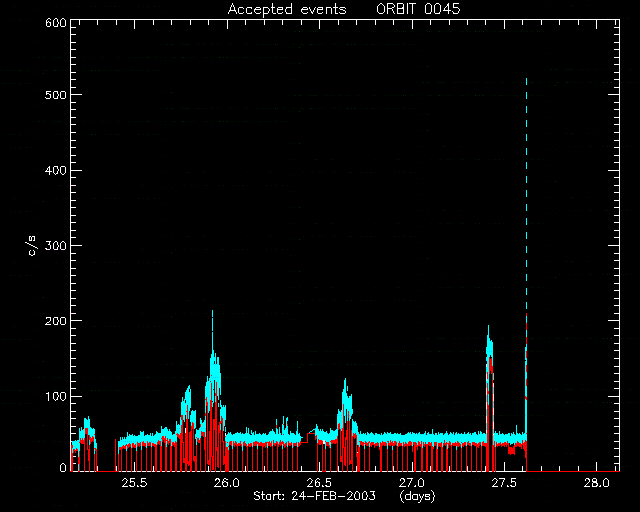The width and height of the screenshot is (640, 512).
Task: Click the 27.0 x-axis tick label
Action: [x=412, y=483]
